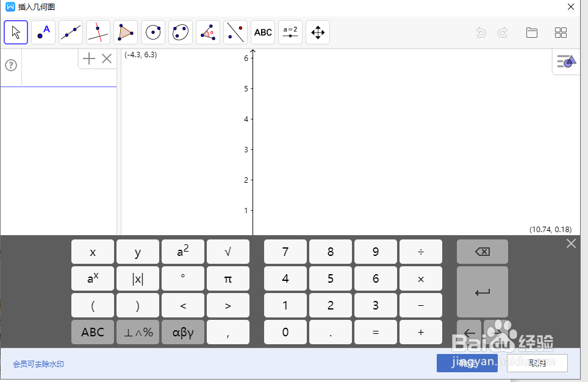Tap the square root key
This screenshot has width=588, height=382.
tap(228, 252)
